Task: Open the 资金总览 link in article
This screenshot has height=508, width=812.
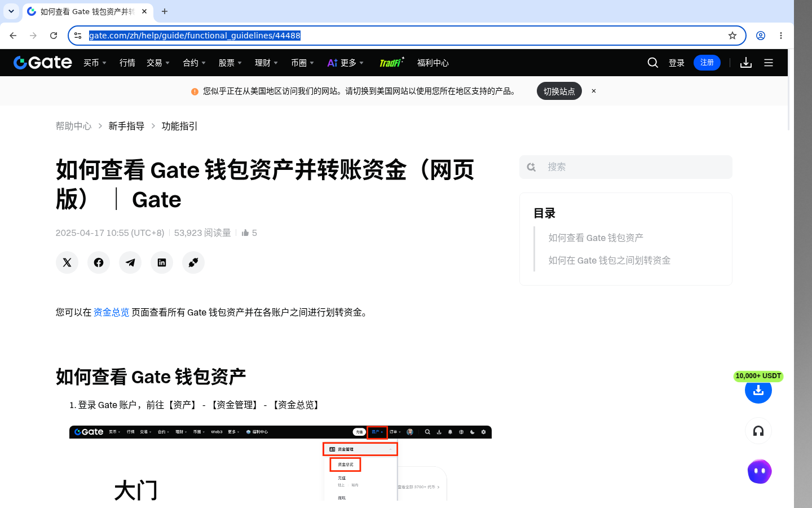Action: 111,312
